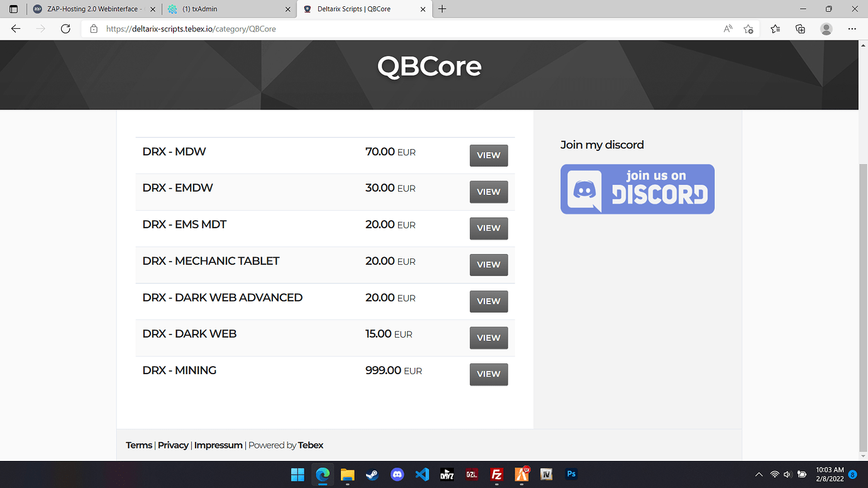Open the browser profile avatar icon
Viewport: 868px width, 488px height.
click(x=826, y=28)
